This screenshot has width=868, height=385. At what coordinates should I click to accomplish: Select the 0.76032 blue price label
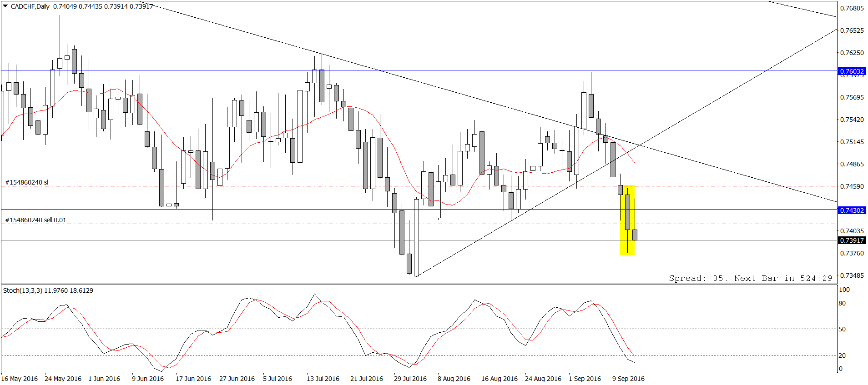coord(852,71)
